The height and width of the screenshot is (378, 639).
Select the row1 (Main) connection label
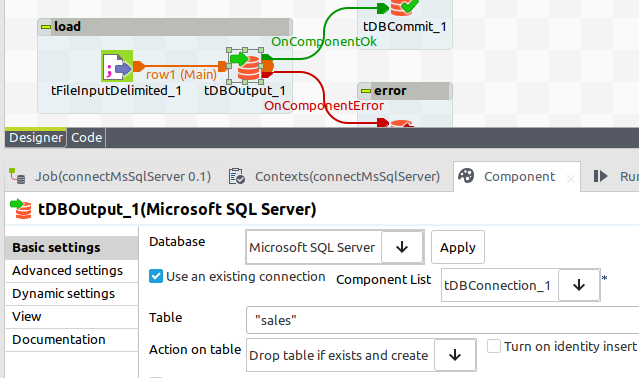[x=181, y=75]
